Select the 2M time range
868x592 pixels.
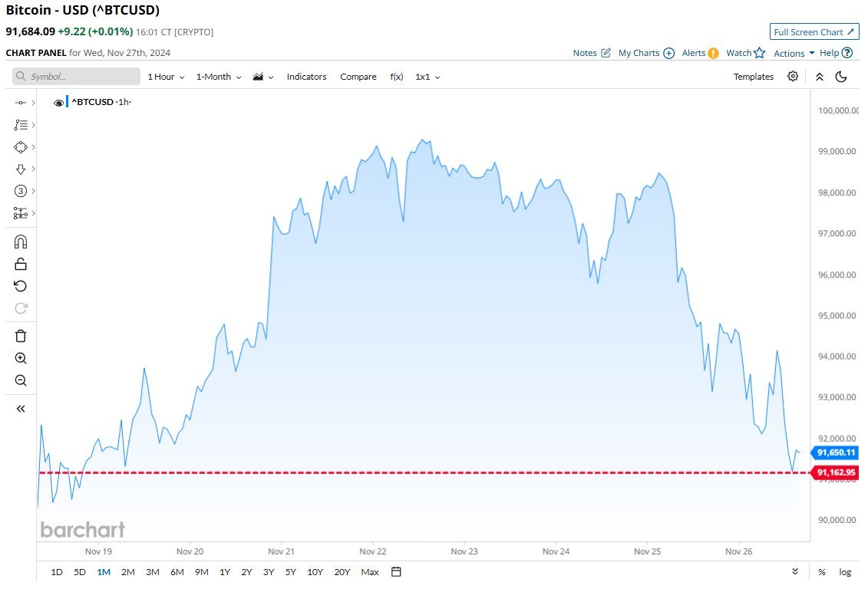click(x=128, y=572)
